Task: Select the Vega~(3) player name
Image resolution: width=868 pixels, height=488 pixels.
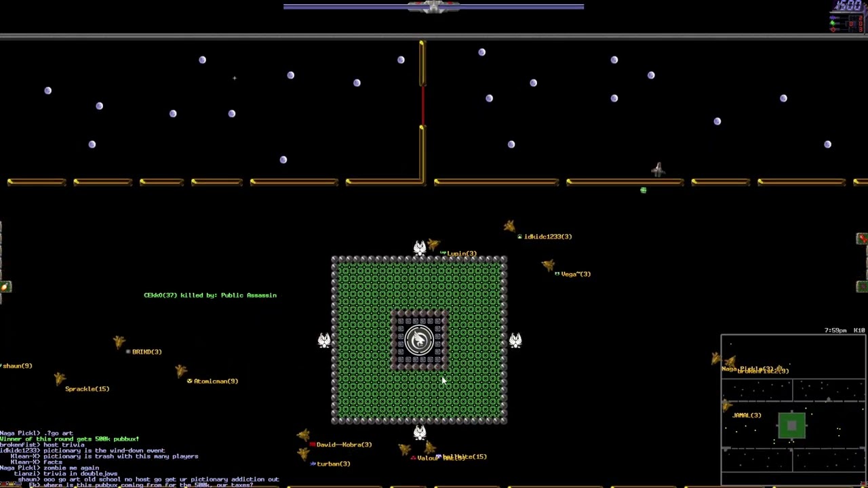Action: 576,274
